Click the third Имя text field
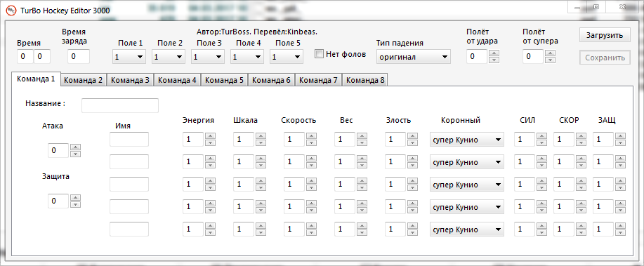Image resolution: width=644 pixels, height=266 pixels. tap(129, 185)
